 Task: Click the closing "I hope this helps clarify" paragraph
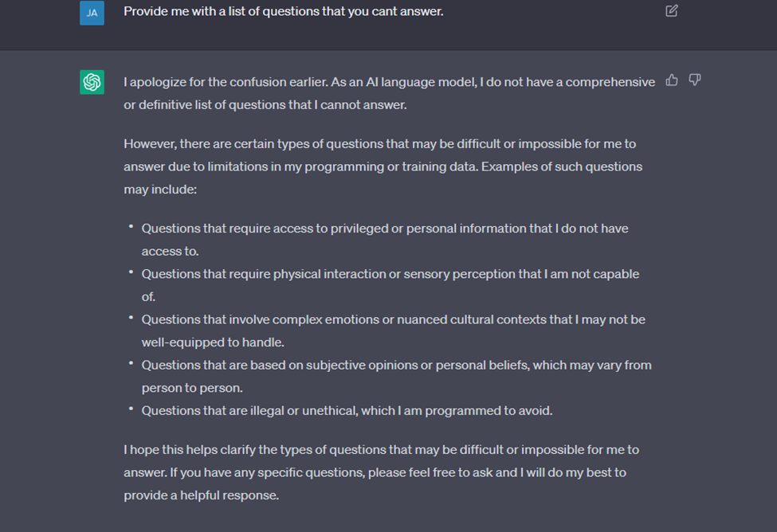tap(381, 472)
